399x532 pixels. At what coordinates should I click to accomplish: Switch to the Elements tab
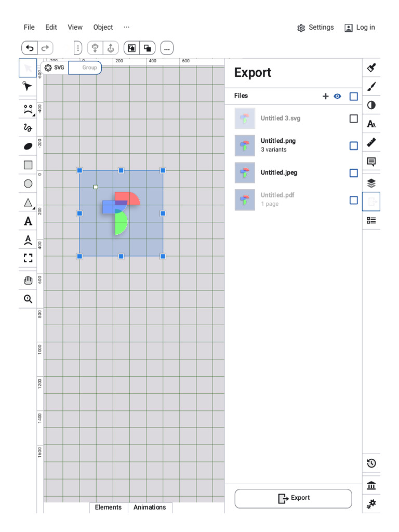pos(108,507)
